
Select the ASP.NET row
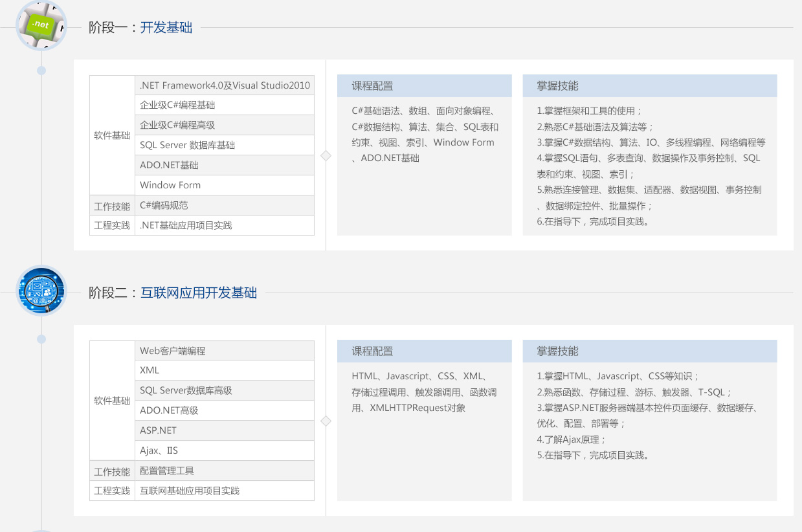225,430
